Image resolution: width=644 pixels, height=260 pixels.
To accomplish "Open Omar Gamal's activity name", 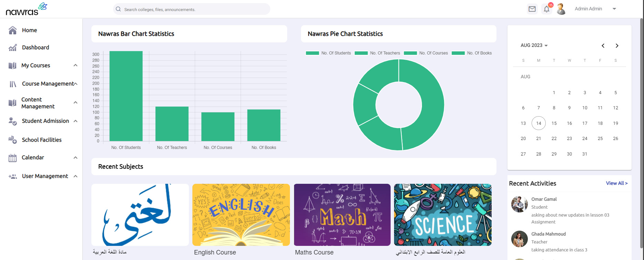I will click(544, 199).
